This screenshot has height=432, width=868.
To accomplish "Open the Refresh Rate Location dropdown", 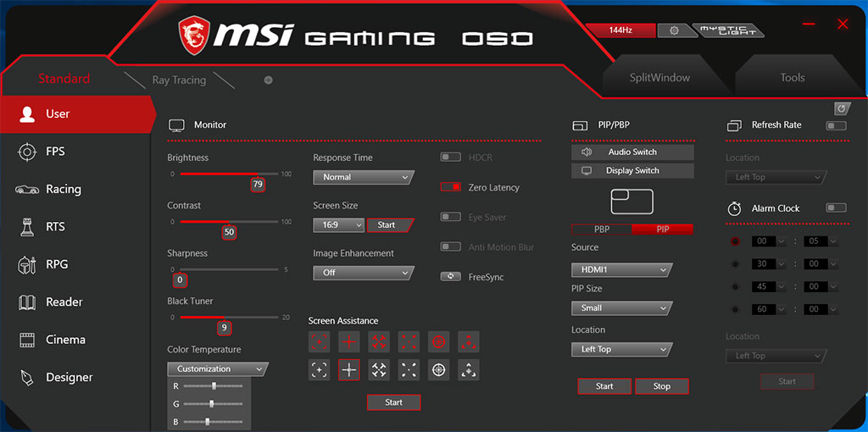I will click(x=776, y=178).
